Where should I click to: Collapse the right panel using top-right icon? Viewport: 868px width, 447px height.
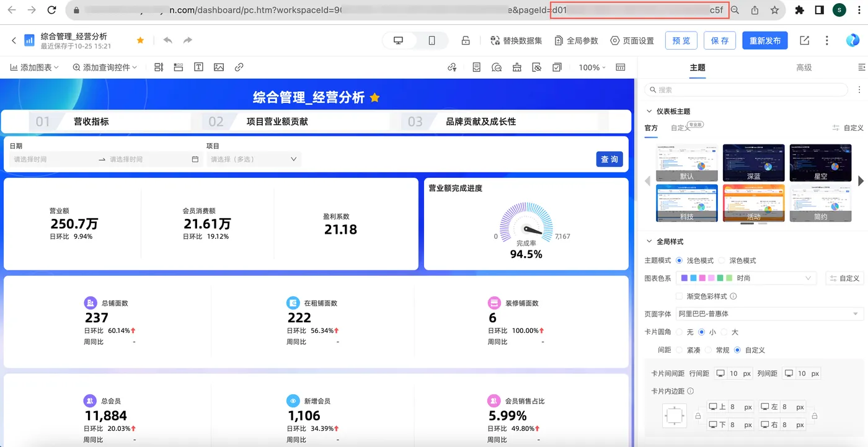(x=861, y=68)
